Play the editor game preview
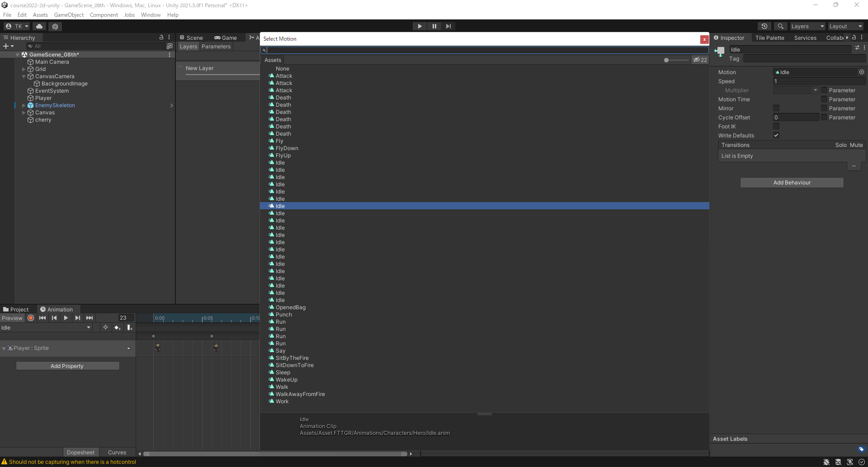This screenshot has height=467, width=868. pyautogui.click(x=420, y=26)
